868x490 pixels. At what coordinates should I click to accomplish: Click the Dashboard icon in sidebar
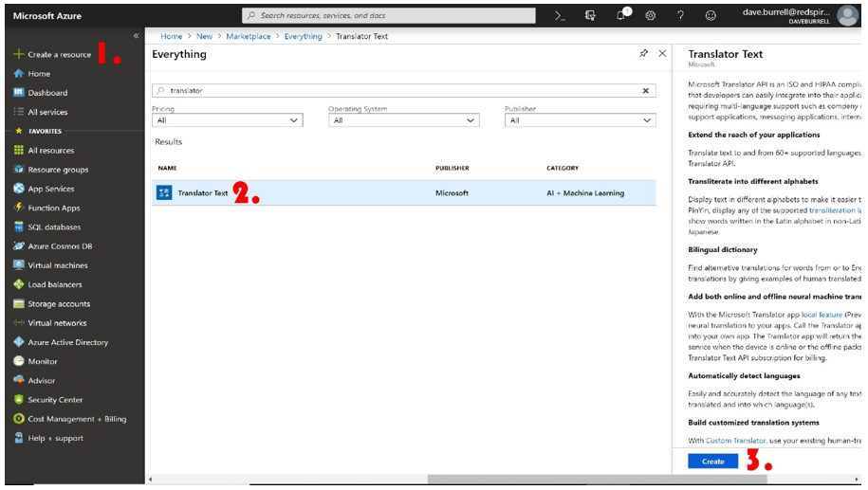click(19, 92)
